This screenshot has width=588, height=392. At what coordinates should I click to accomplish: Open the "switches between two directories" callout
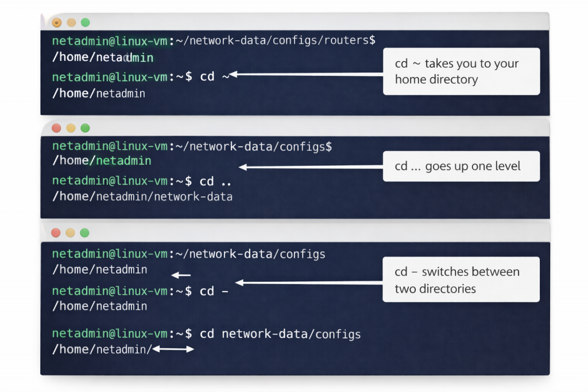[461, 280]
